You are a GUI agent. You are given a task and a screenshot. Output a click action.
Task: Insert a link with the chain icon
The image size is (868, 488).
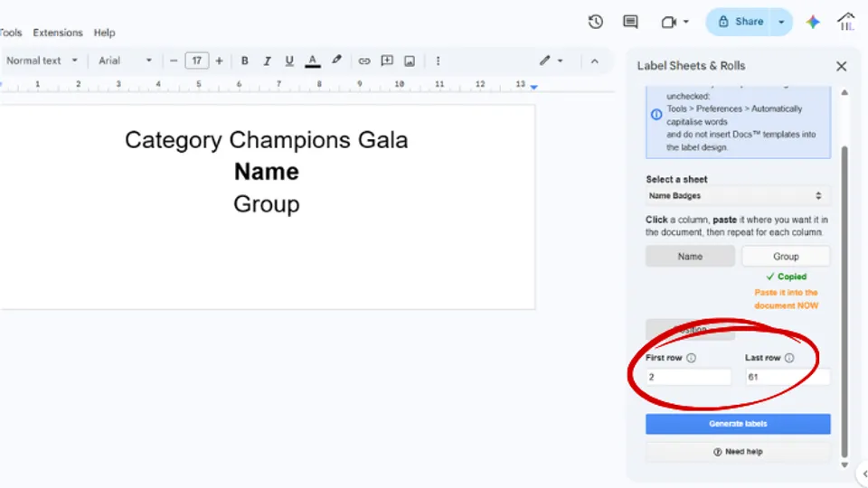click(x=364, y=61)
